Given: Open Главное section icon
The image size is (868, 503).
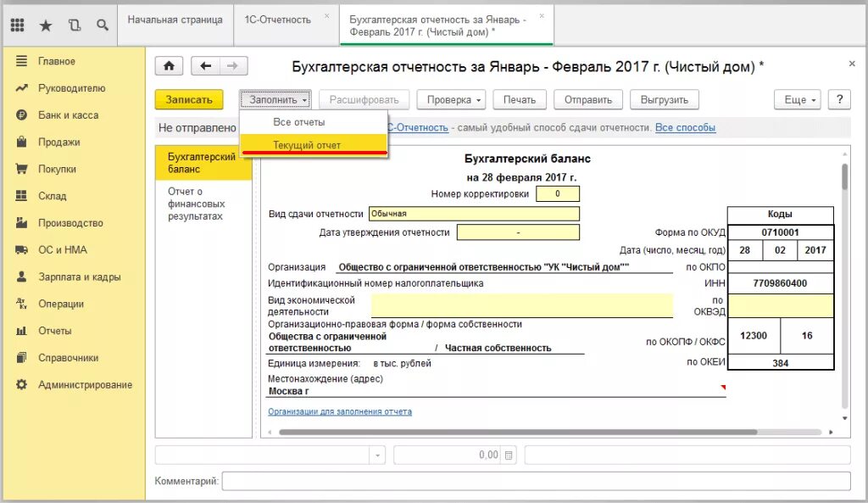Looking at the screenshot, I should (x=21, y=61).
